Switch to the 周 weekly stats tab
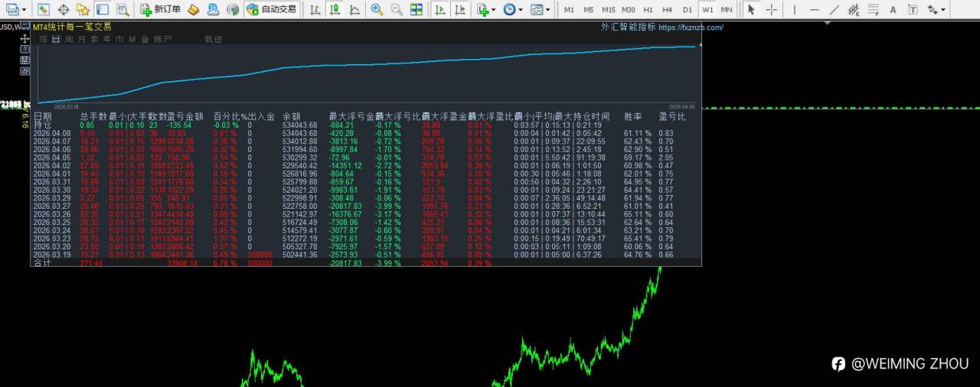This screenshot has width=980, height=387. point(70,39)
